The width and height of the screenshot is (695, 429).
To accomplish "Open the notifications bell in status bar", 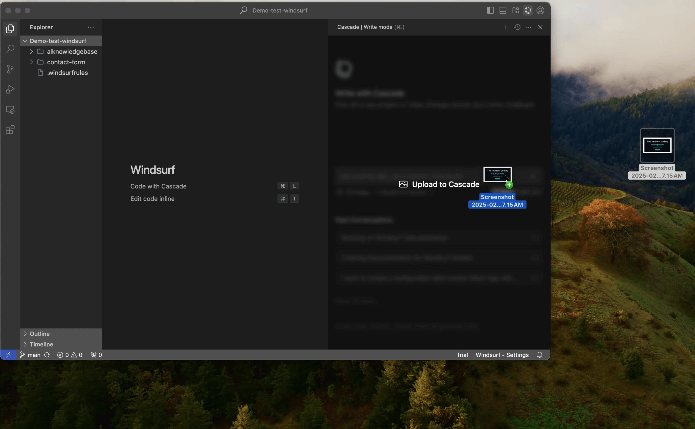I will click(539, 355).
